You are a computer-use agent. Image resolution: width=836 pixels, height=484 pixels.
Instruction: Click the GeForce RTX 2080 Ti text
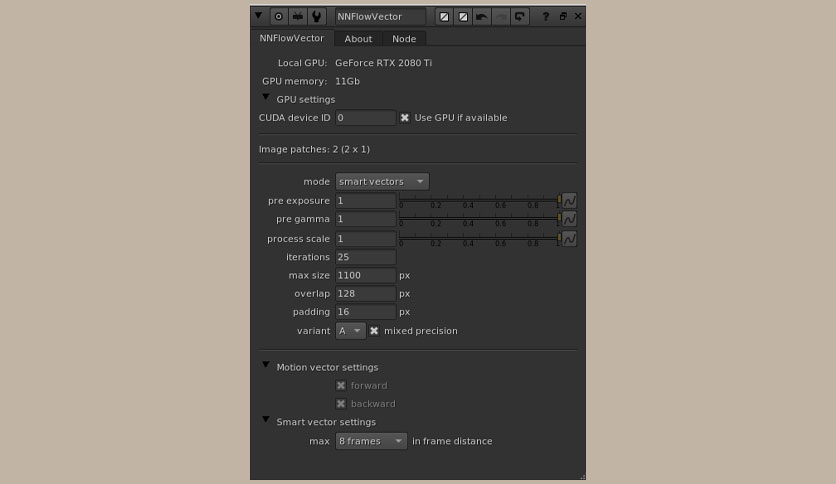[383, 63]
